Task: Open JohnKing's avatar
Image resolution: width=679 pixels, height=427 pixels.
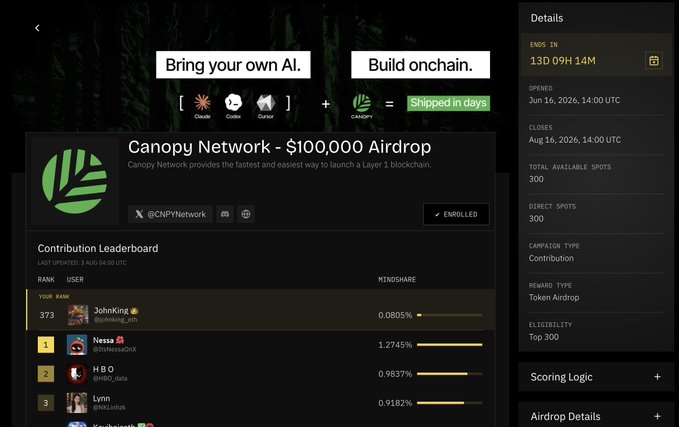Action: 78,315
